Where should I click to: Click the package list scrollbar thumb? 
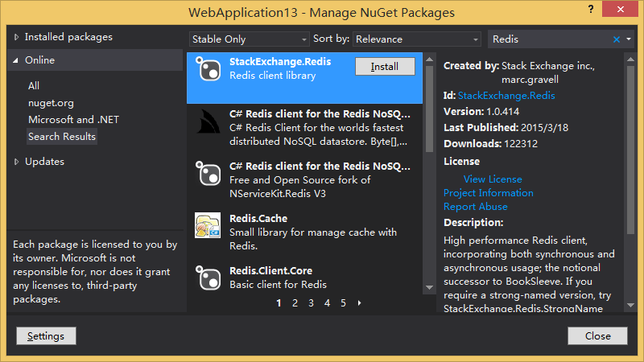[x=430, y=109]
